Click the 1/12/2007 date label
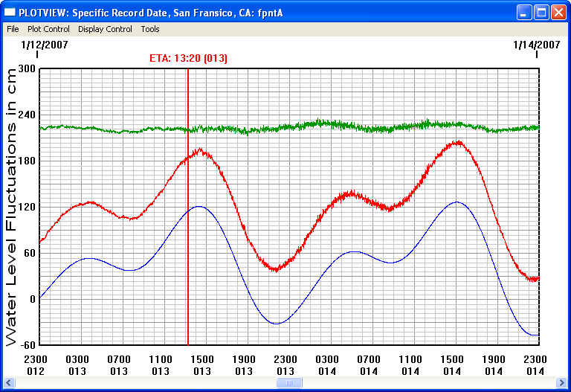This screenshot has width=571, height=392. [45, 45]
